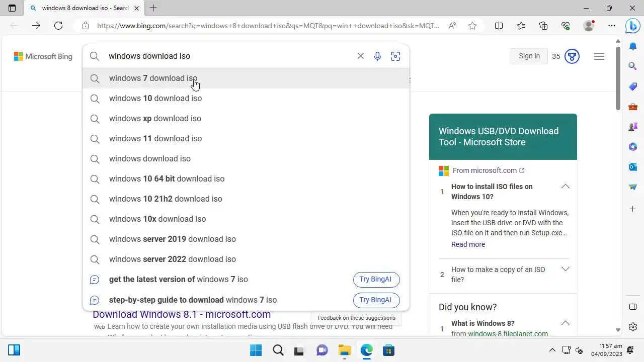Activate Read aloud icon in address bar

(x=453, y=26)
